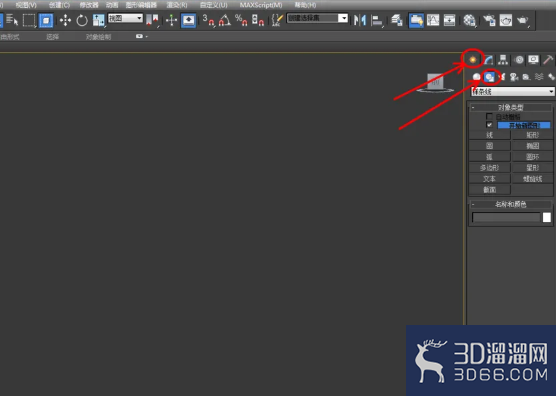Toggle the 3D Snaps magnet button
Screen dimensions: 556x396
[208, 20]
